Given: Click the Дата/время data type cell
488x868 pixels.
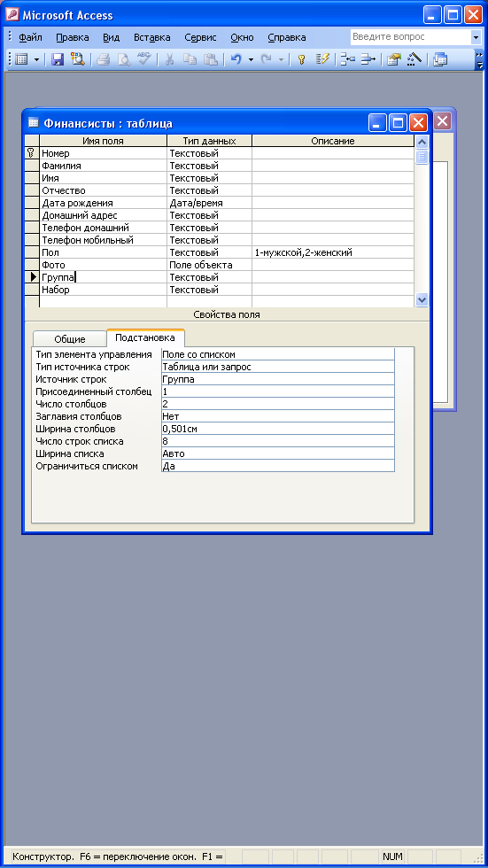Looking at the screenshot, I should pos(209,203).
